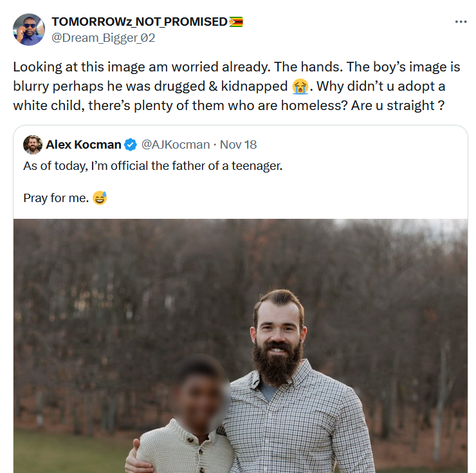This screenshot has height=473, width=476.
Task: Click the "As of today" quoted text
Action: point(152,166)
